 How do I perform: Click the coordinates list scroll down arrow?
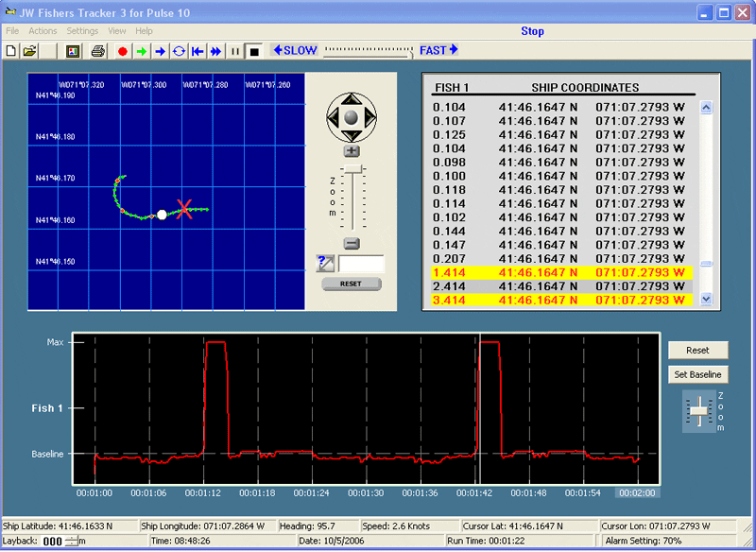(706, 299)
